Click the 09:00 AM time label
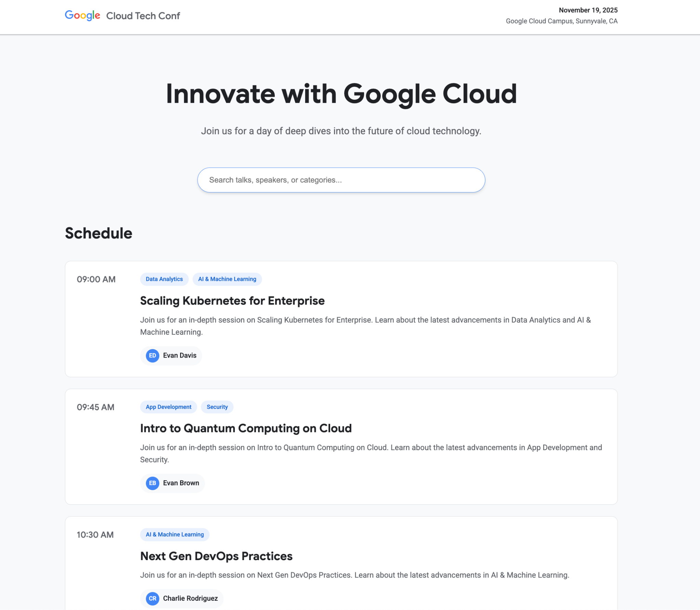 [x=96, y=279]
